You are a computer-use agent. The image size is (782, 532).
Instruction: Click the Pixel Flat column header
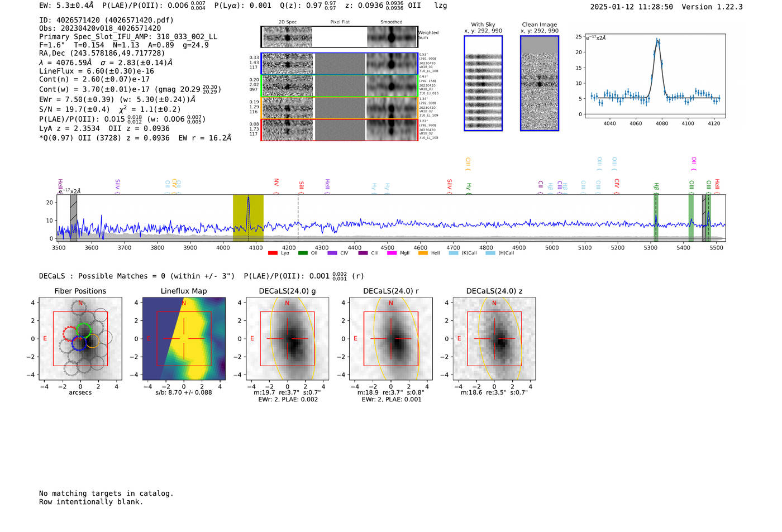pos(340,22)
